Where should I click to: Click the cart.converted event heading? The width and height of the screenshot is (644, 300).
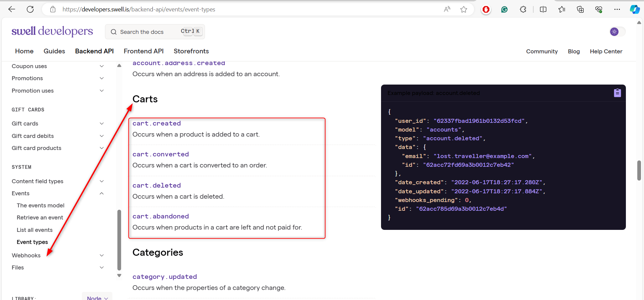point(161,154)
